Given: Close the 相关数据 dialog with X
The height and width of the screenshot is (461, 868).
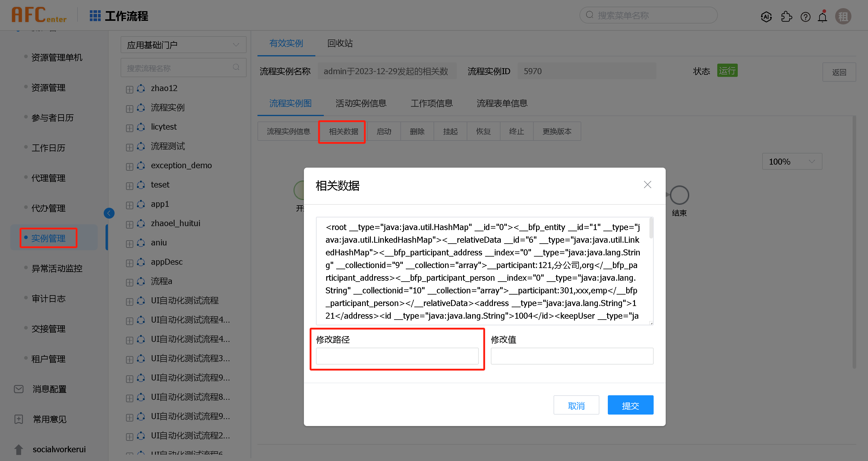Looking at the screenshot, I should tap(647, 185).
